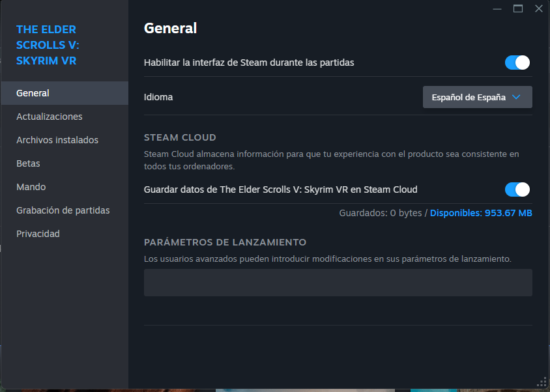
Task: Click the Disponibles: 953.67 MB link
Action: 481,213
